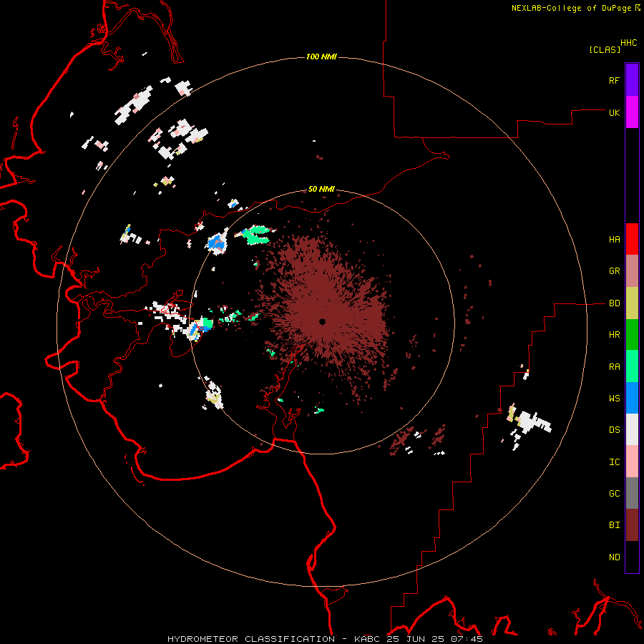Click the HA legend label
The height and width of the screenshot is (644, 644).
tap(615, 240)
